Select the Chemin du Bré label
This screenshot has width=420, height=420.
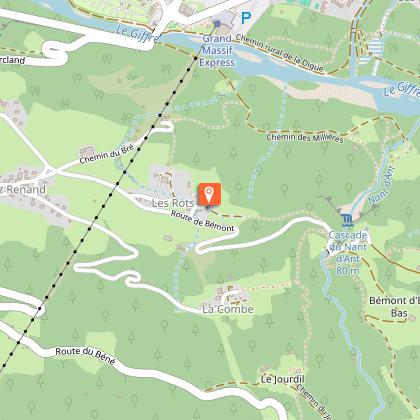click(107, 154)
